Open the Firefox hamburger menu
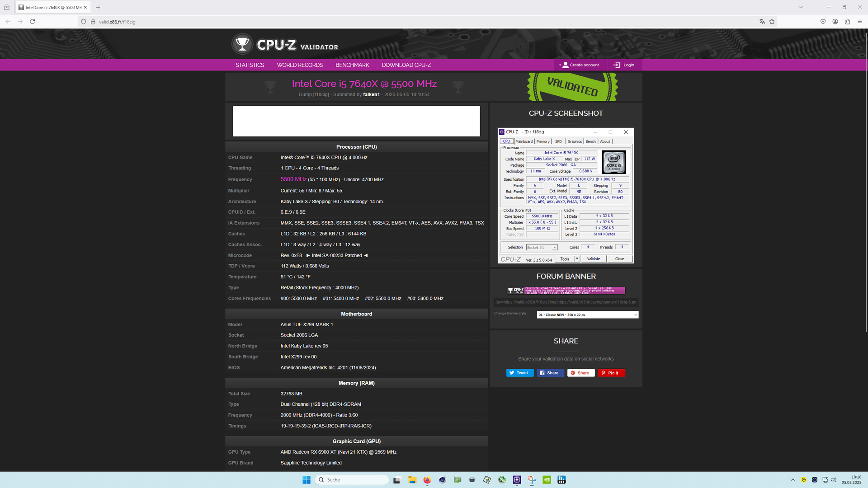 pos(860,22)
